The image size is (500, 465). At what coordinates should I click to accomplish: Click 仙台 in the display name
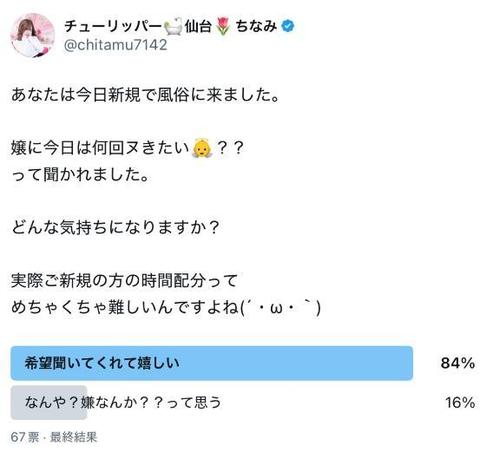pyautogui.click(x=199, y=26)
